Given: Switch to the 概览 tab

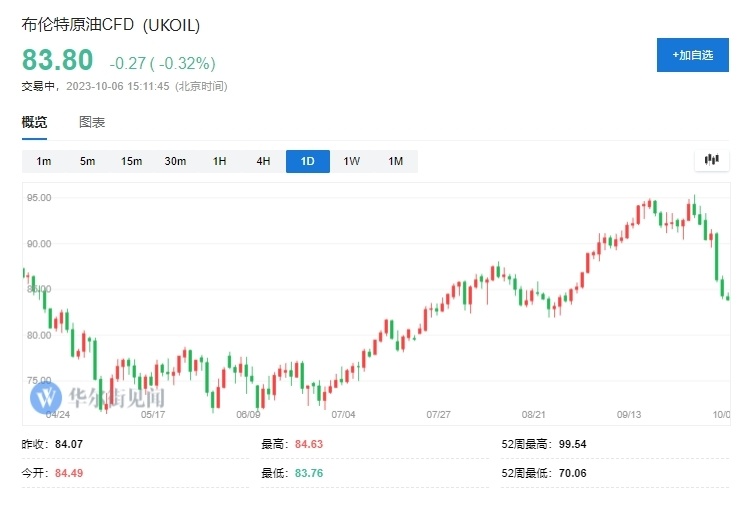Looking at the screenshot, I should (34, 122).
